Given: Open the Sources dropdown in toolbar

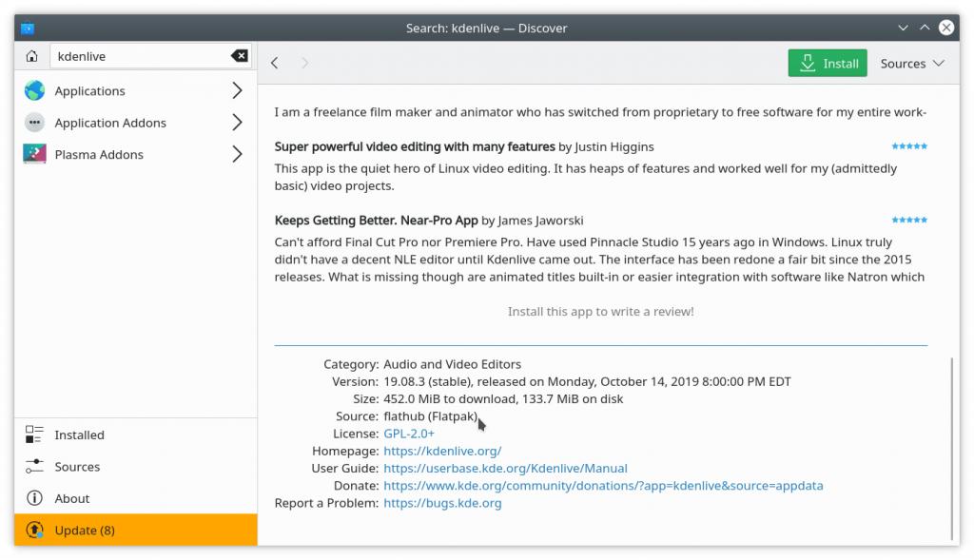Looking at the screenshot, I should point(911,64).
